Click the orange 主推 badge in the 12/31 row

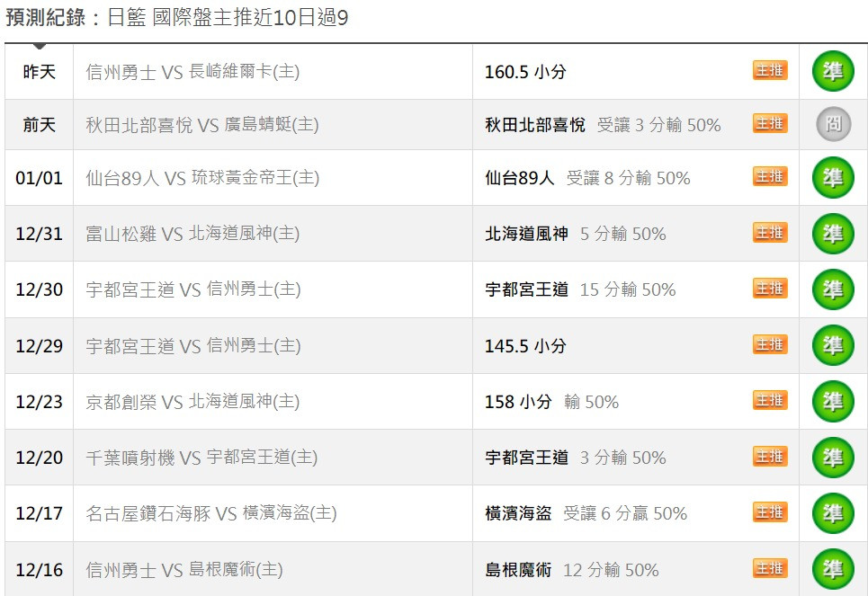pos(770,233)
